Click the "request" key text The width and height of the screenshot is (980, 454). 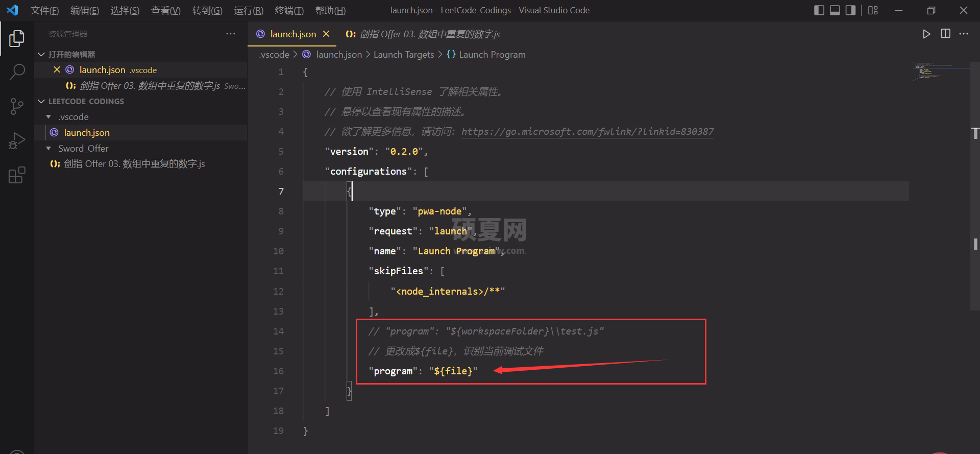click(393, 231)
